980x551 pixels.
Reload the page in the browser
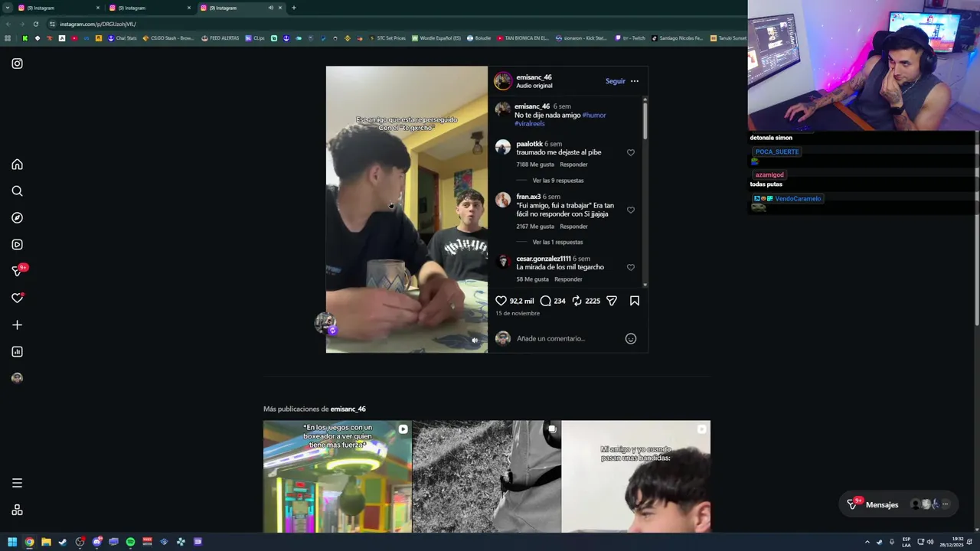pyautogui.click(x=37, y=24)
